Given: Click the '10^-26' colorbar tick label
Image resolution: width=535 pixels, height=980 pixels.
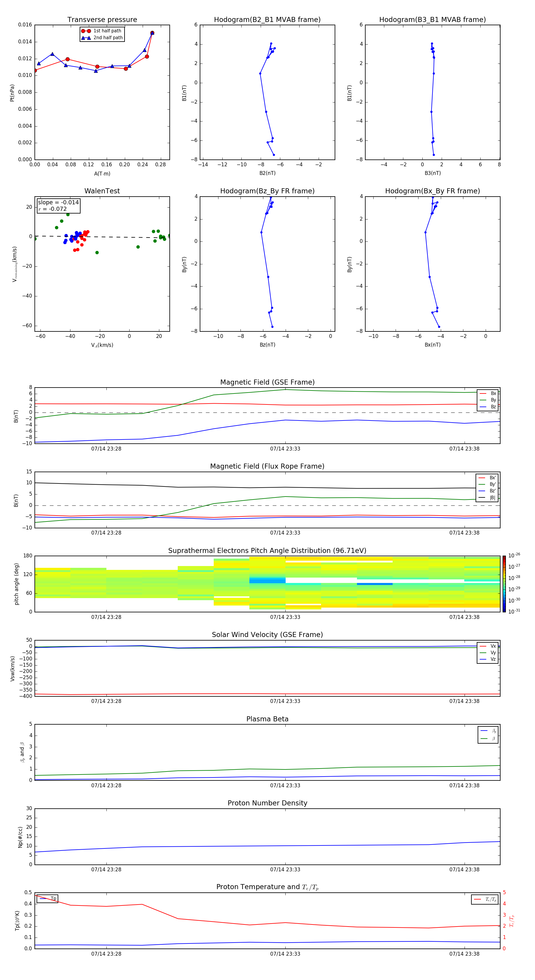Looking at the screenshot, I should 514,555.
